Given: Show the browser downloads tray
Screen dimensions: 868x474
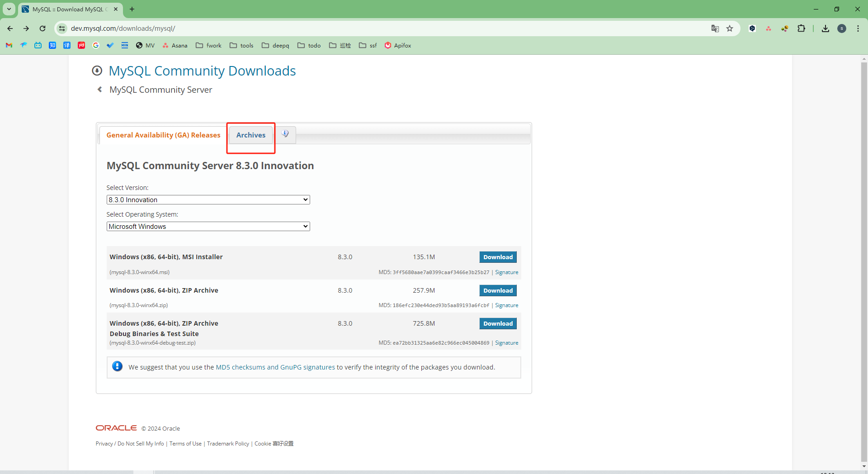Looking at the screenshot, I should [826, 28].
